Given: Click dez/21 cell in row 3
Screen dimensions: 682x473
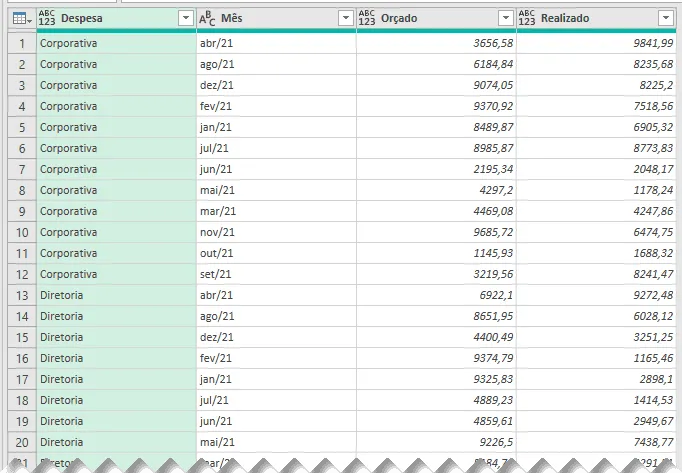Looking at the screenshot, I should pos(276,85).
